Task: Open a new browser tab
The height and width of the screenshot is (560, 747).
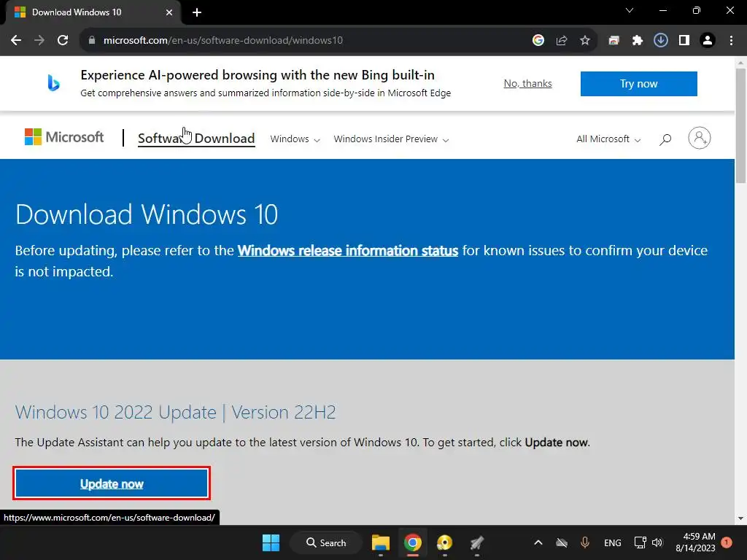Action: pyautogui.click(x=197, y=12)
